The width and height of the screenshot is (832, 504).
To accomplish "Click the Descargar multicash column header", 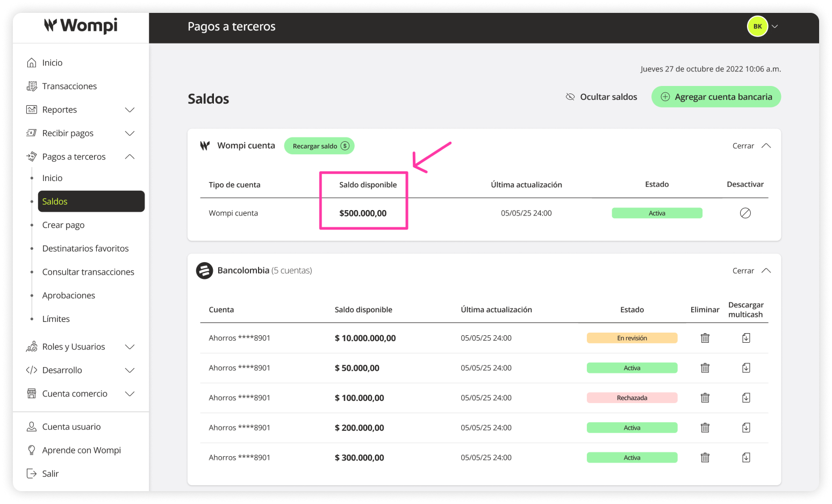I will coord(745,309).
